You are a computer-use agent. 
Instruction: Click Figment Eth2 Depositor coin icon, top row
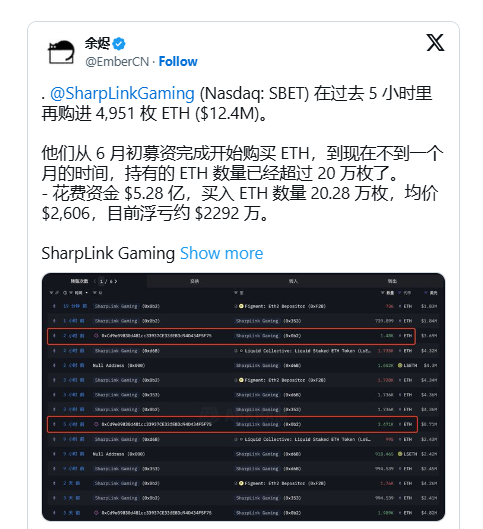tap(241, 306)
